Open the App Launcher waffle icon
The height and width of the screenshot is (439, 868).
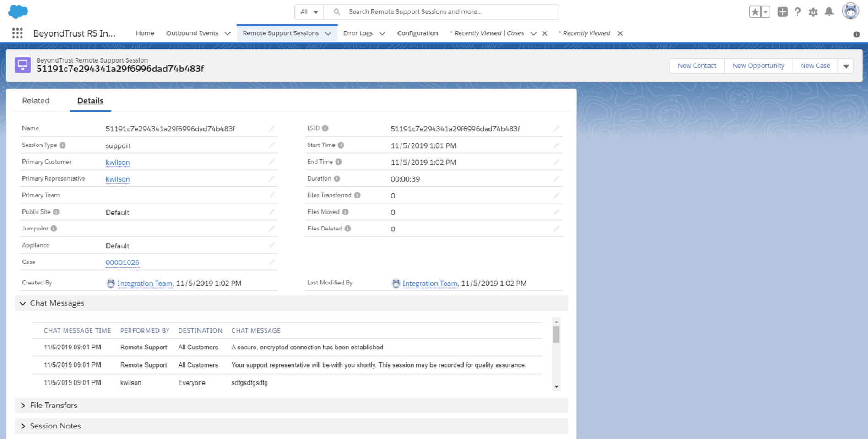[17, 33]
